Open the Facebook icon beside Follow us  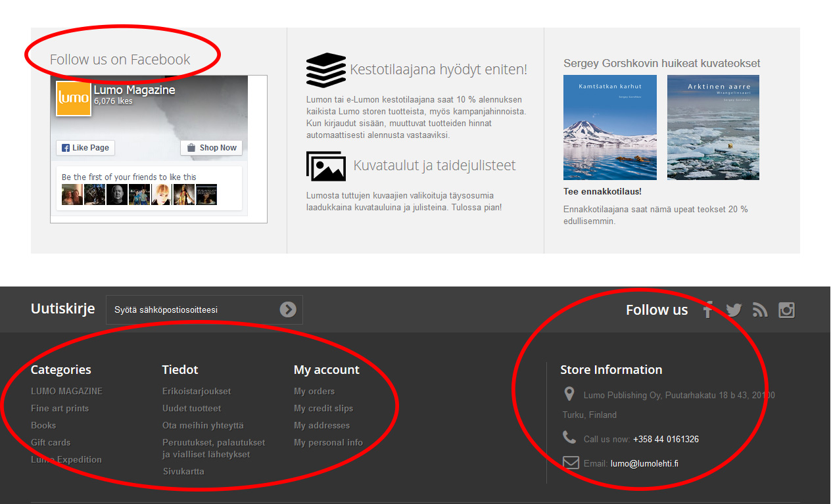pos(708,310)
